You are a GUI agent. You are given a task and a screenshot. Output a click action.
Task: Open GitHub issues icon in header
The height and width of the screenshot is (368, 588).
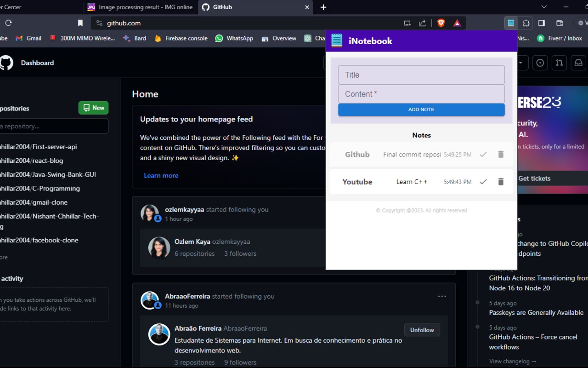(540, 63)
